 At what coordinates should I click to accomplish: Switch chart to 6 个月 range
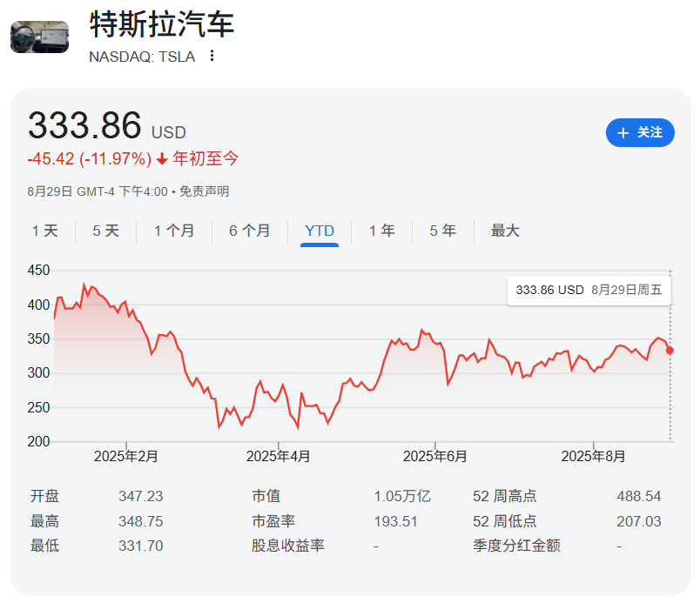pos(249,231)
